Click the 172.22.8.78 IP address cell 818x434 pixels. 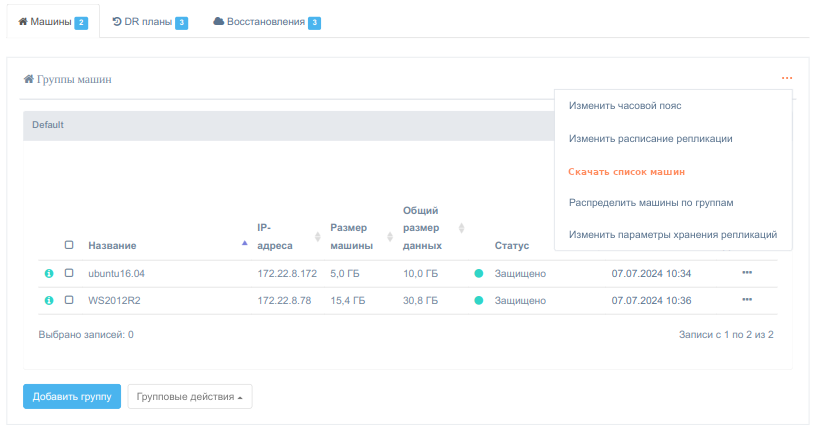(x=284, y=301)
